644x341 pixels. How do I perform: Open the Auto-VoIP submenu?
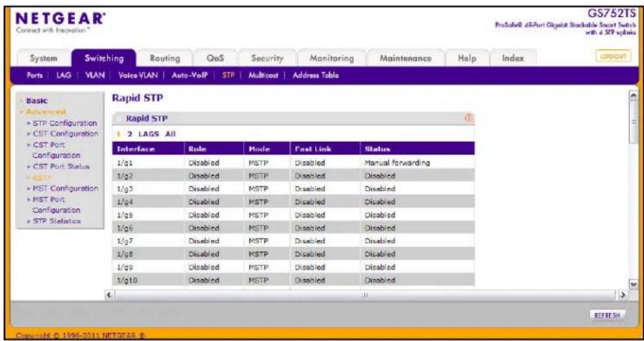189,75
